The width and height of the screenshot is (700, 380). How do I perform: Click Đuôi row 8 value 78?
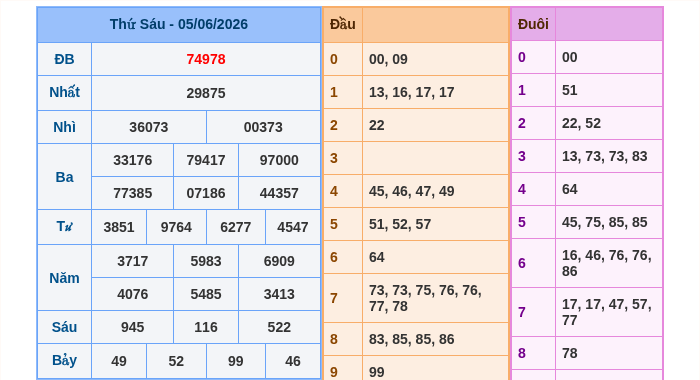click(570, 354)
